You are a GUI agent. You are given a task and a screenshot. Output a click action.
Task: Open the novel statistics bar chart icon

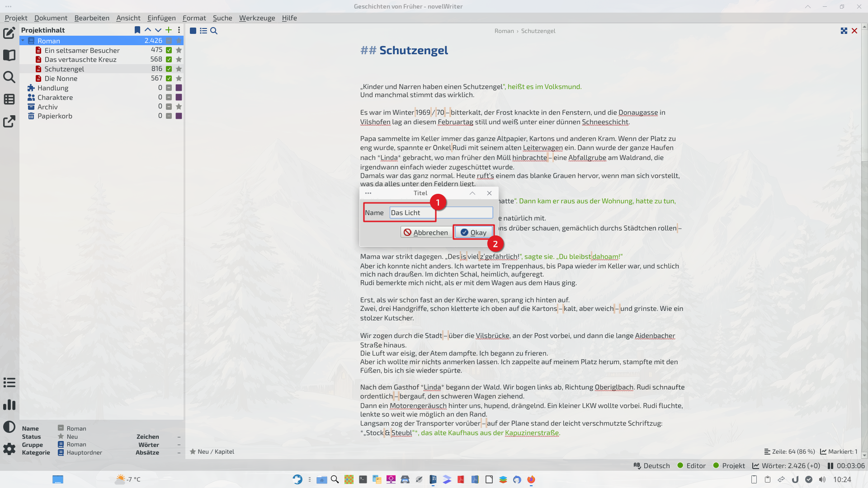[9, 405]
